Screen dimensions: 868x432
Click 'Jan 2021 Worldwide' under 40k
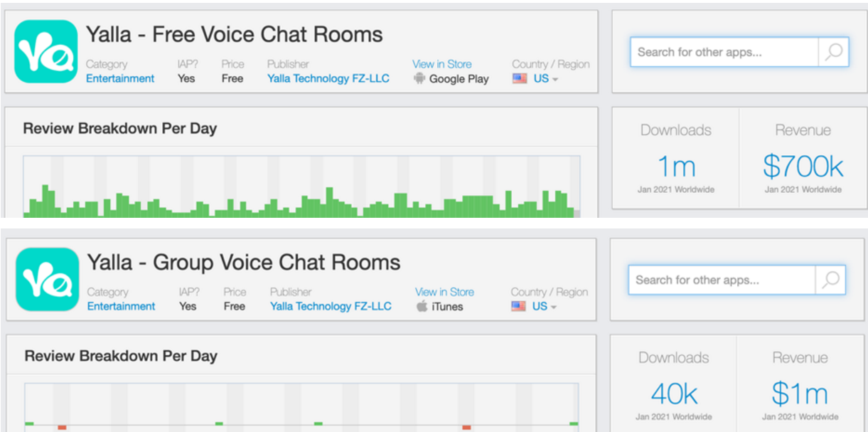[673, 416]
